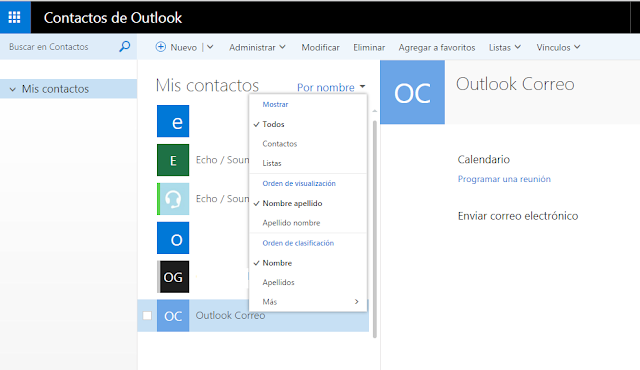This screenshot has height=370, width=640.
Task: Click the Buscar en Contactos search field
Action: tap(61, 47)
